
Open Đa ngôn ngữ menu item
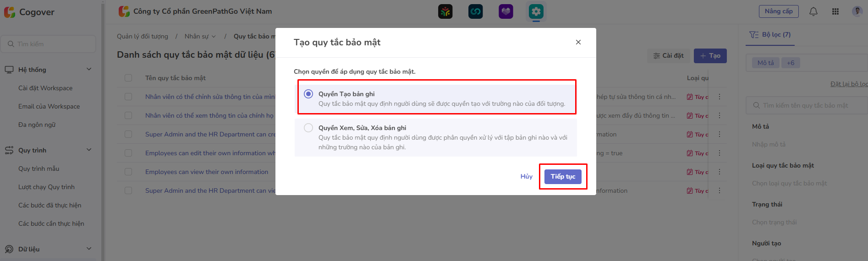point(37,125)
